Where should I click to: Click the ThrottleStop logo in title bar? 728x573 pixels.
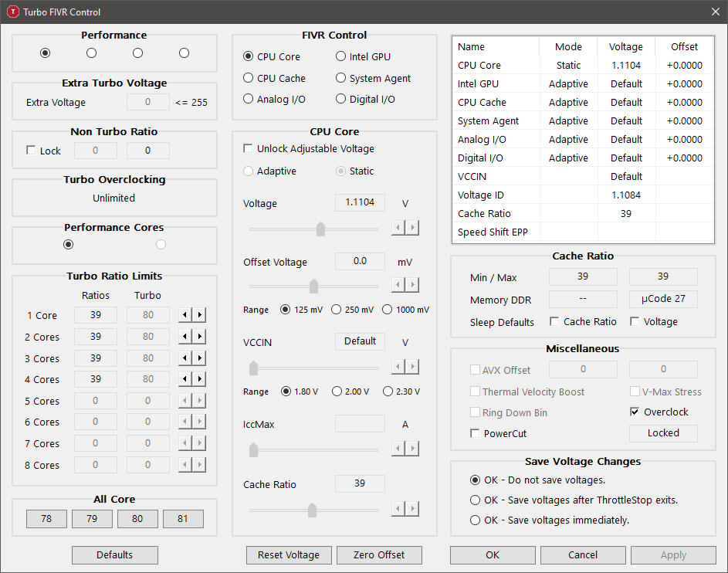(x=13, y=12)
